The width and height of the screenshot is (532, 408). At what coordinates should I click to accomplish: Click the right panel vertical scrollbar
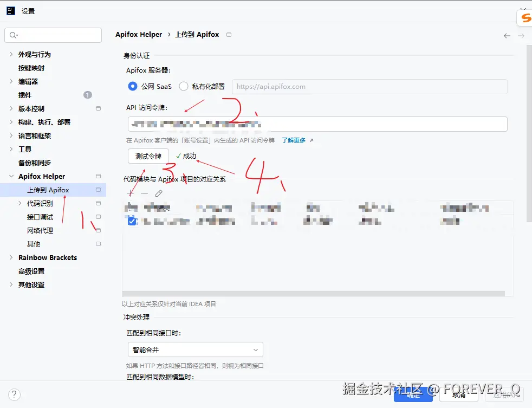point(529,134)
